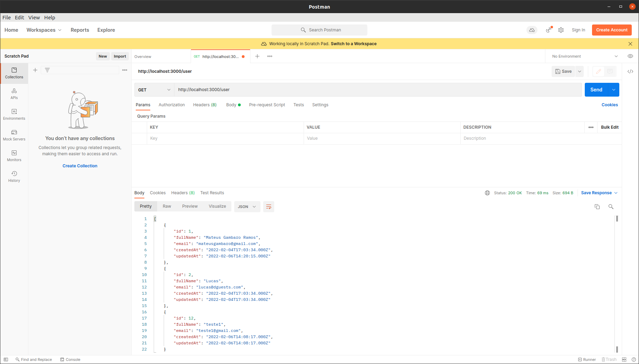
Task: Open the APIs sidebar panel
Action: 14,94
